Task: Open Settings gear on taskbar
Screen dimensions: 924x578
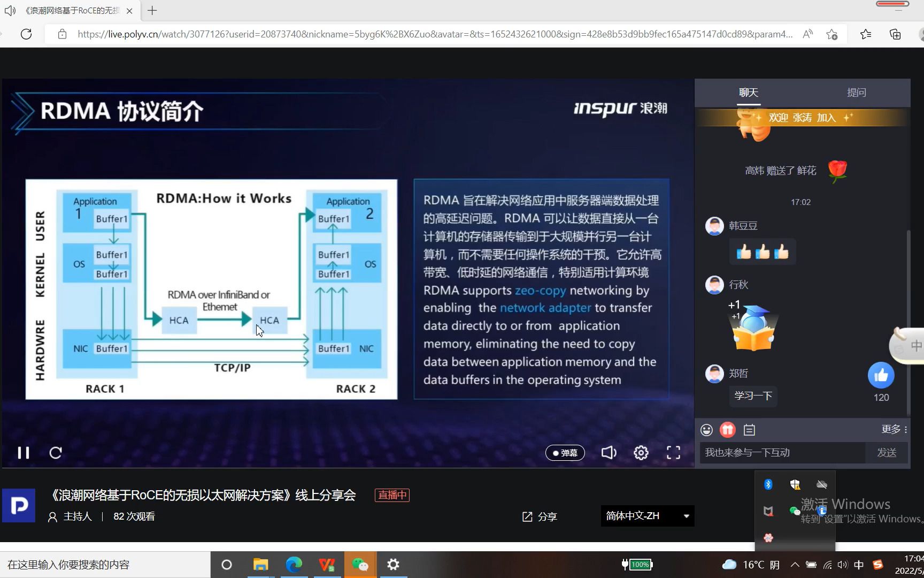Action: (x=393, y=565)
